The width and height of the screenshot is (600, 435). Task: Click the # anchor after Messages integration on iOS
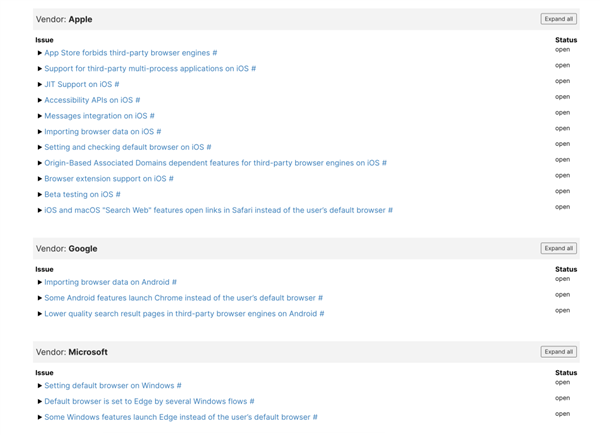pyautogui.click(x=152, y=116)
